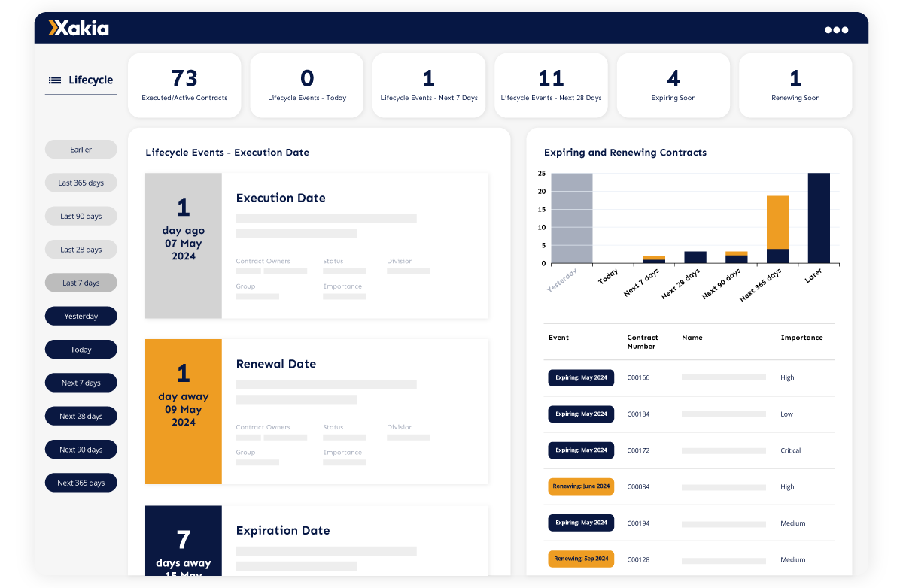Click contract number C00194
The image size is (903, 588).
(x=638, y=523)
